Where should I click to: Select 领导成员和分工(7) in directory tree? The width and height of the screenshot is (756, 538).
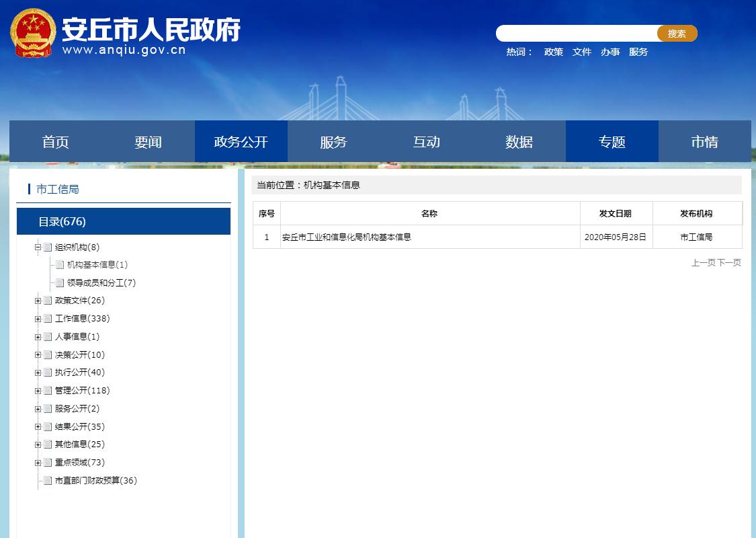[x=101, y=282]
